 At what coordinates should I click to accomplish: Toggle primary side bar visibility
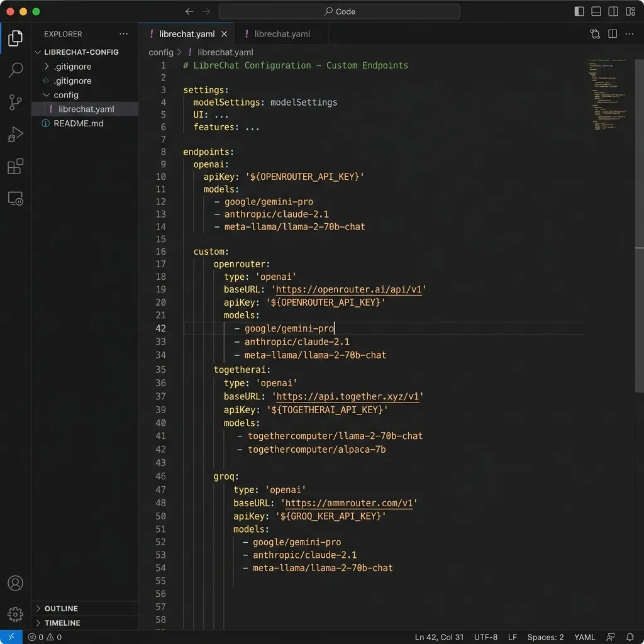point(579,11)
